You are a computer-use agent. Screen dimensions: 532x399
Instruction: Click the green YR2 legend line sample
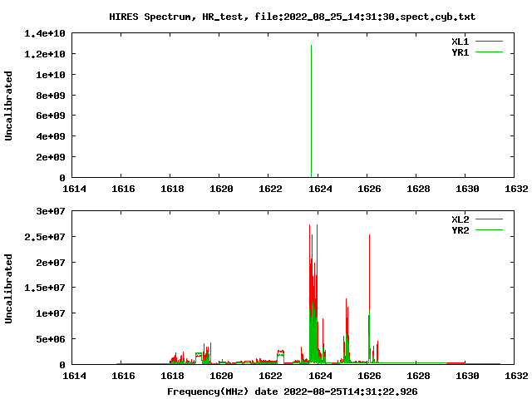point(489,230)
